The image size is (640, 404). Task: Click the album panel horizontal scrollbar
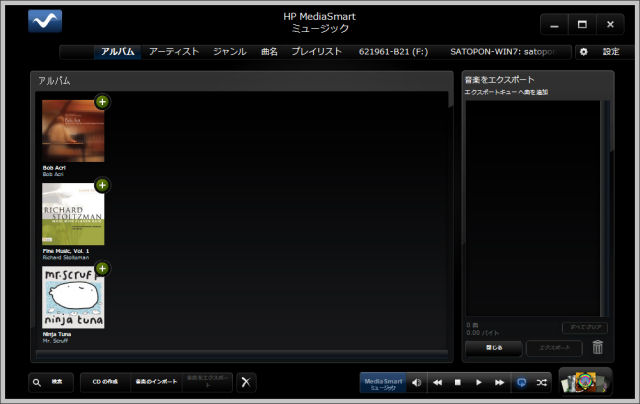coord(242,354)
